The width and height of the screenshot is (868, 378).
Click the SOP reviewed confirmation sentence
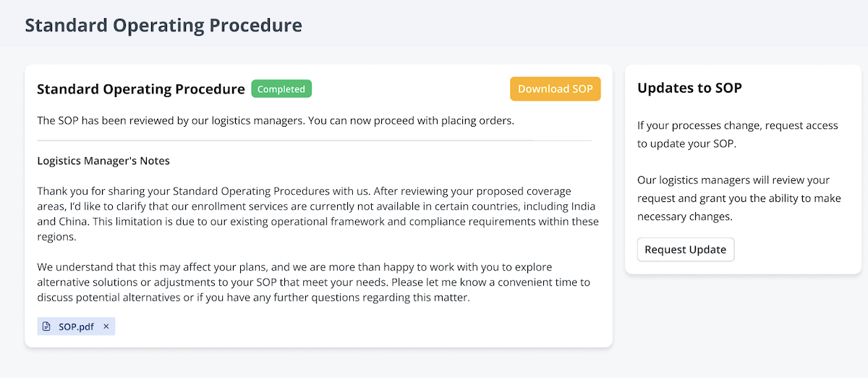(276, 120)
